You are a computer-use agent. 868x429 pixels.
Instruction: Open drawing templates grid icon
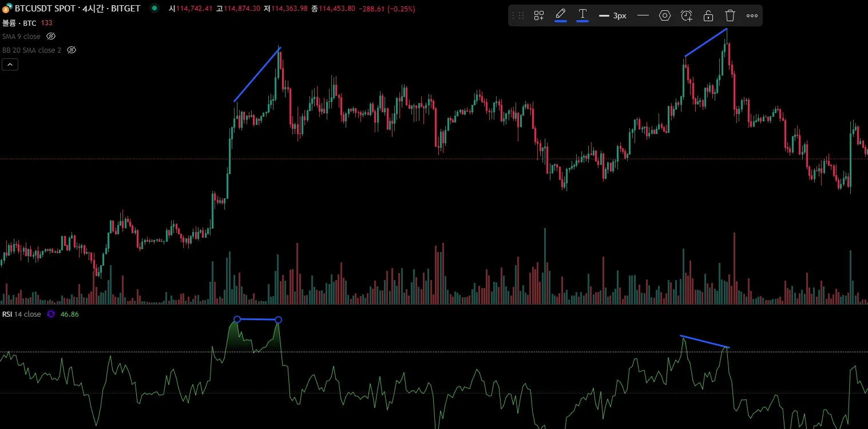tap(538, 15)
